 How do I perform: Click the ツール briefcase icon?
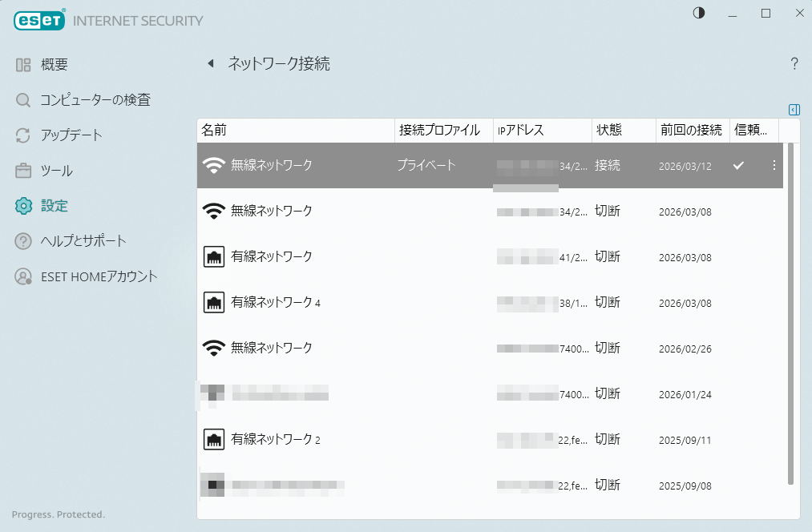[23, 171]
